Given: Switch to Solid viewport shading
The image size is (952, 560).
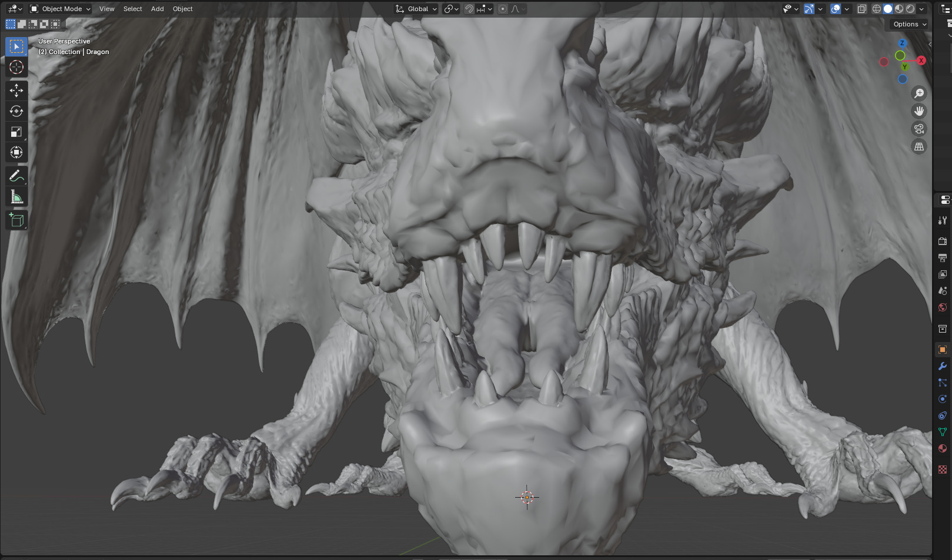Looking at the screenshot, I should [x=888, y=9].
